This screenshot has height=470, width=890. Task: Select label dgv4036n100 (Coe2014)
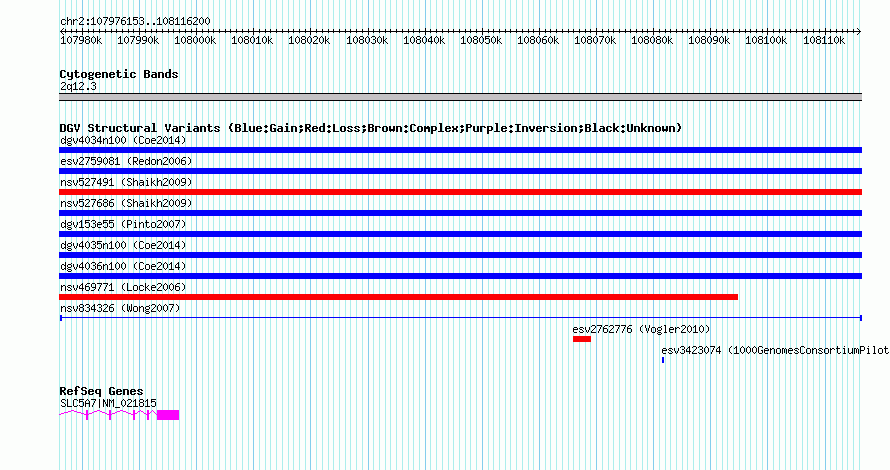[123, 266]
